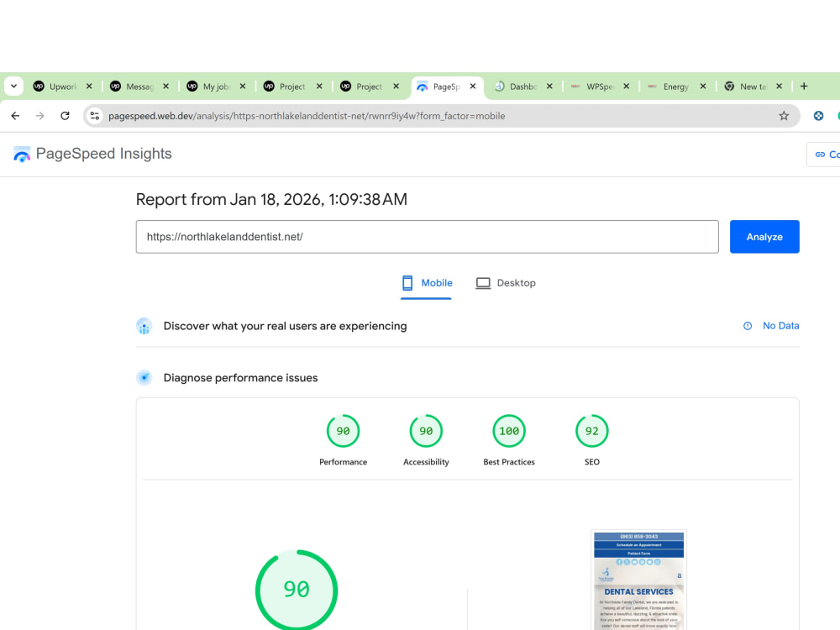Image resolution: width=840 pixels, height=630 pixels.
Task: Jump to the Best Practices score gauge 100
Action: (x=509, y=431)
